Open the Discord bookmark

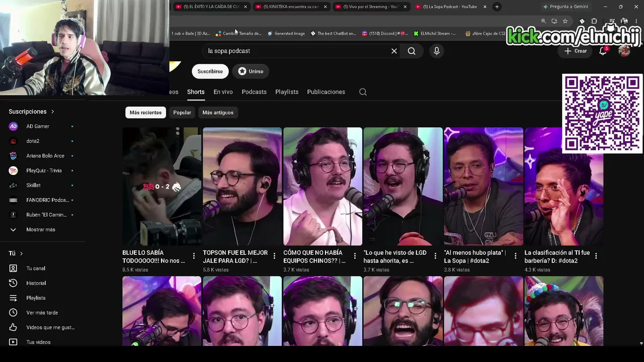pos(385,34)
